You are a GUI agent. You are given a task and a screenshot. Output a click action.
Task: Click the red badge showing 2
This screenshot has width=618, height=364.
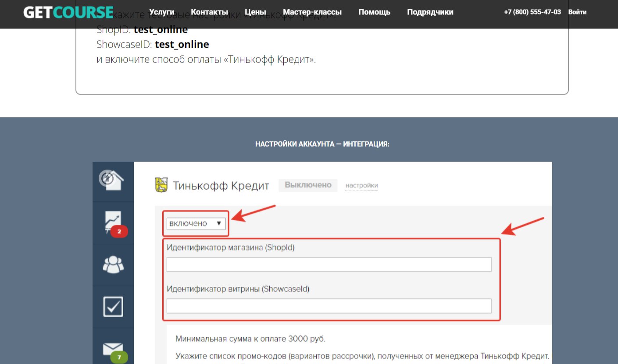pyautogui.click(x=119, y=231)
